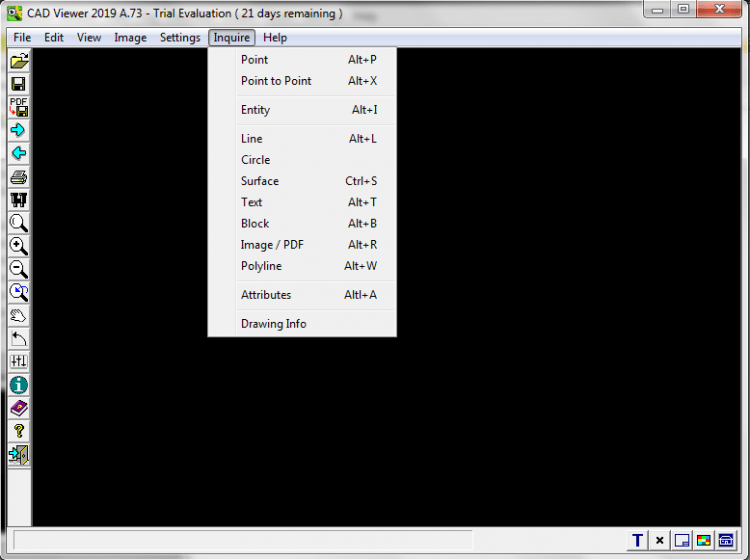Click the printer icon in the toolbar
Screen dimensions: 750x560
[x=18, y=177]
